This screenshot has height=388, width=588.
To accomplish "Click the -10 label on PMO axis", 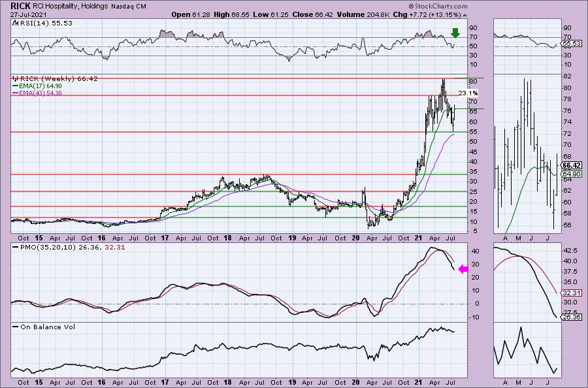I will (475, 317).
